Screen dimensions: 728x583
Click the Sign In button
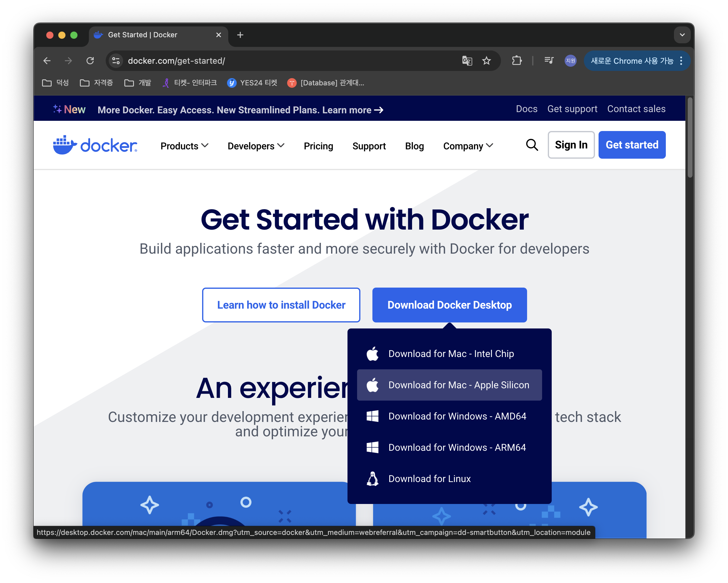(x=571, y=145)
